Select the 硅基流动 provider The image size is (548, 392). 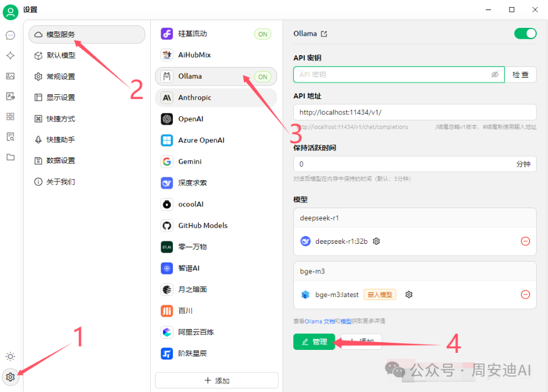click(216, 34)
